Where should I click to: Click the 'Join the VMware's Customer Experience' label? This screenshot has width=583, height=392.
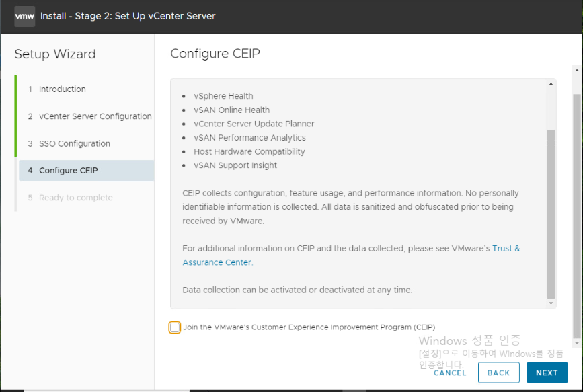tap(309, 327)
